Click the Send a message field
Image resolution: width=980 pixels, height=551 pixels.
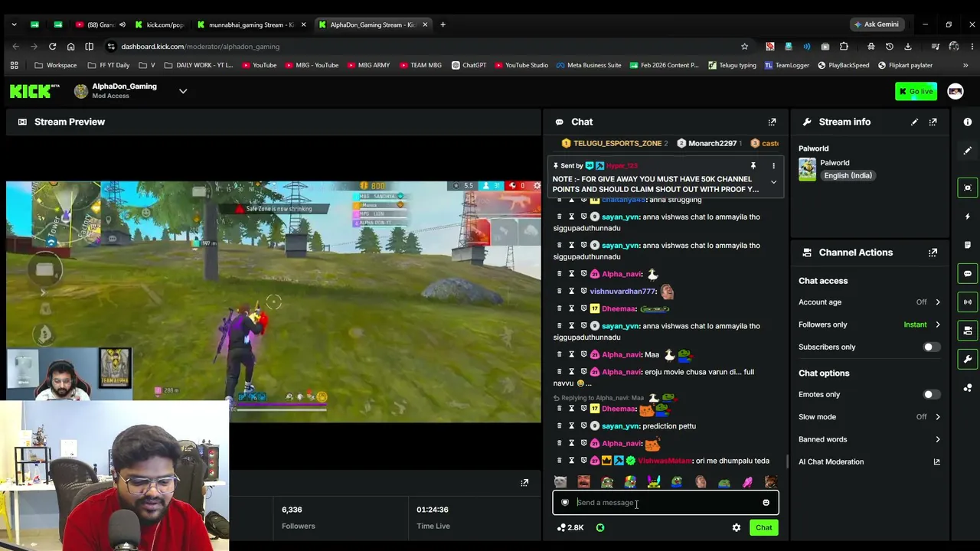coord(665,503)
